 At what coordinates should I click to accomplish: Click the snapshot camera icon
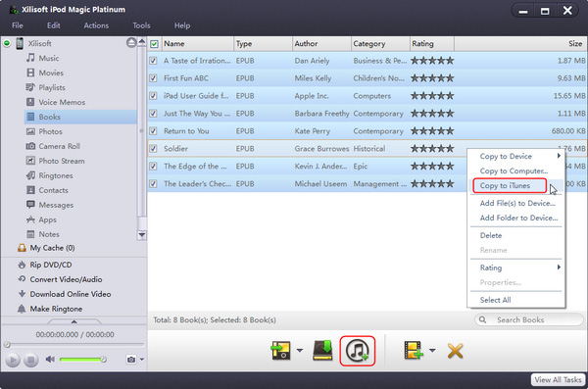[131, 360]
